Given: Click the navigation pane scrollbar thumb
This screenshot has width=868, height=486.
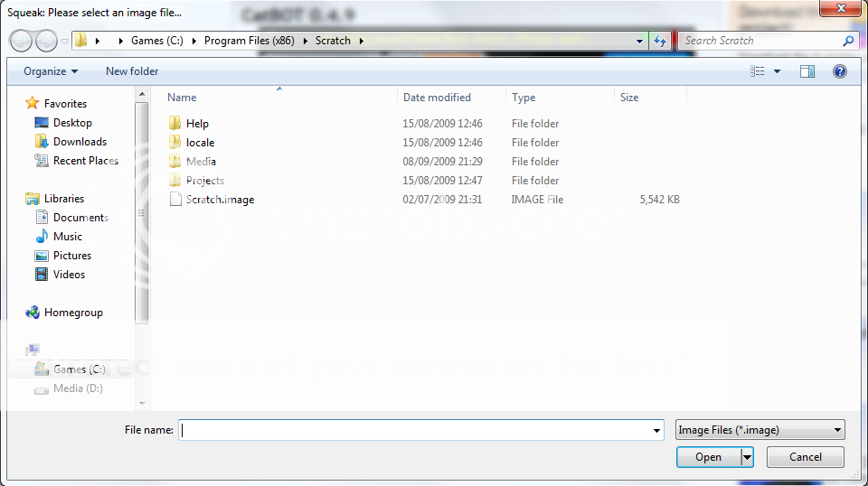Looking at the screenshot, I should click(142, 212).
